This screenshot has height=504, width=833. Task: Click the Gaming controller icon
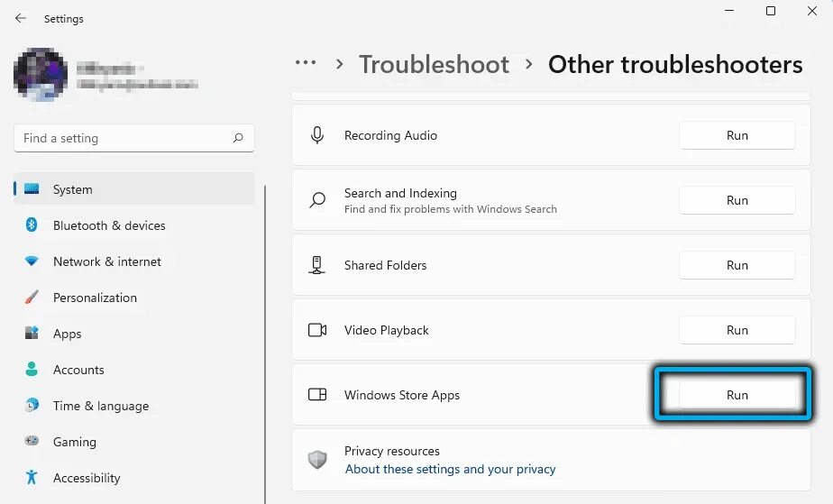[x=32, y=442]
